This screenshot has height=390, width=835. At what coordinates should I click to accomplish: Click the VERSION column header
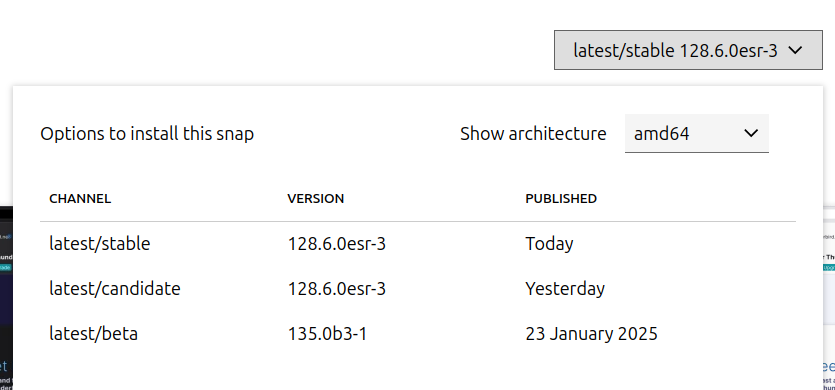tap(316, 199)
